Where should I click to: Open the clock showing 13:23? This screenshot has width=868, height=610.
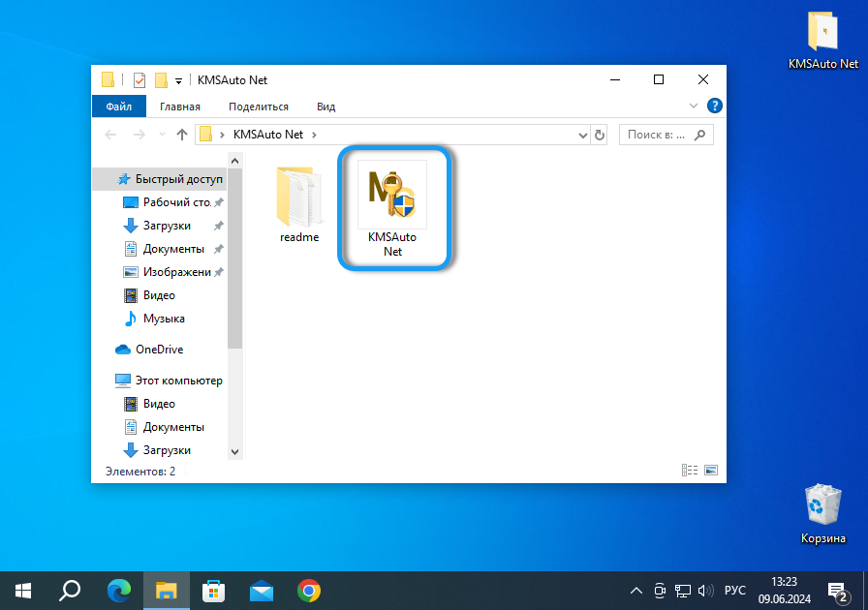click(x=785, y=590)
